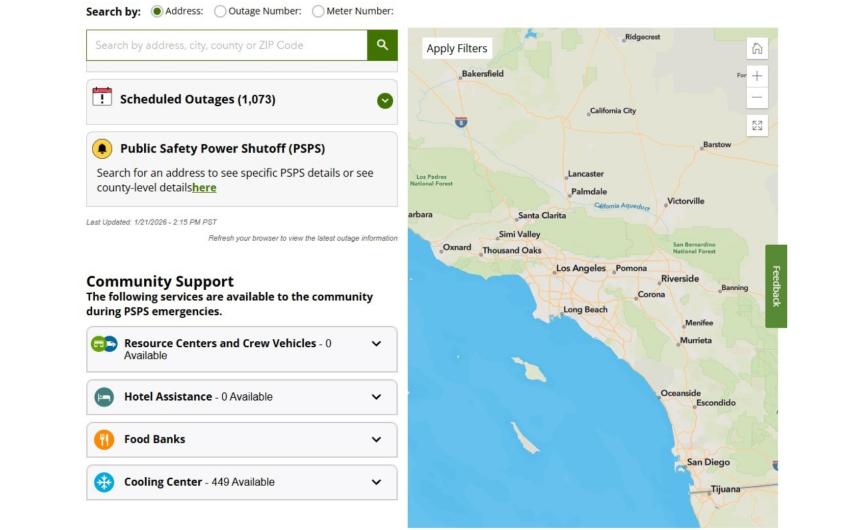Click Palmdale label on map
Image resolution: width=865 pixels, height=530 pixels.
(589, 191)
